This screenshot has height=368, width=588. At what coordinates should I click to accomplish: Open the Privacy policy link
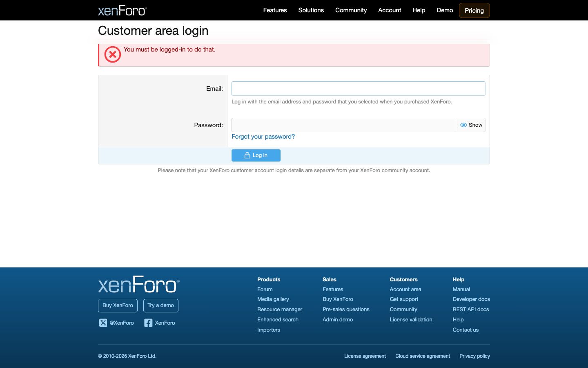(x=474, y=356)
